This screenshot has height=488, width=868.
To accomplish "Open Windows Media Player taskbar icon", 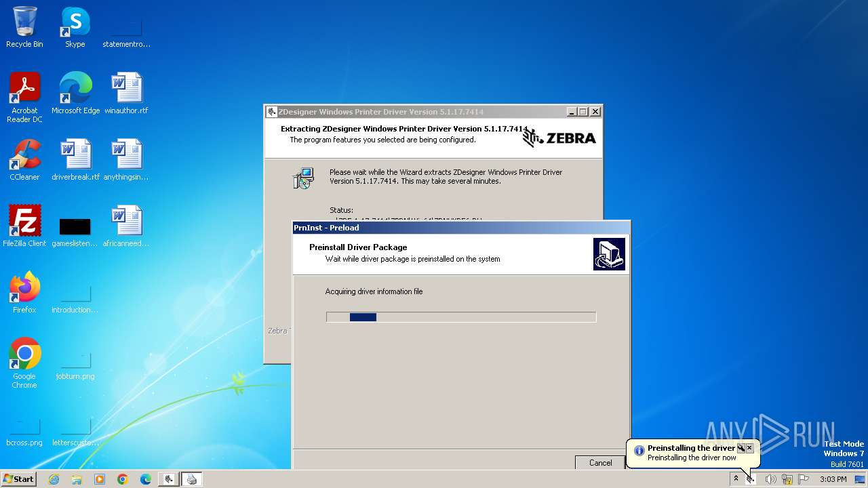I will (x=100, y=479).
